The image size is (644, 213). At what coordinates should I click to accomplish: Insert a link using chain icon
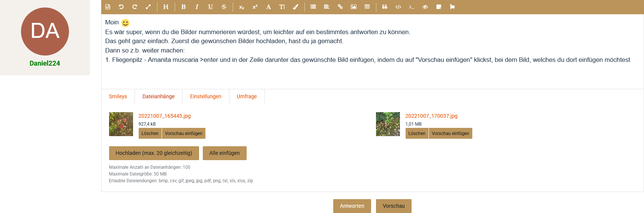point(340,7)
